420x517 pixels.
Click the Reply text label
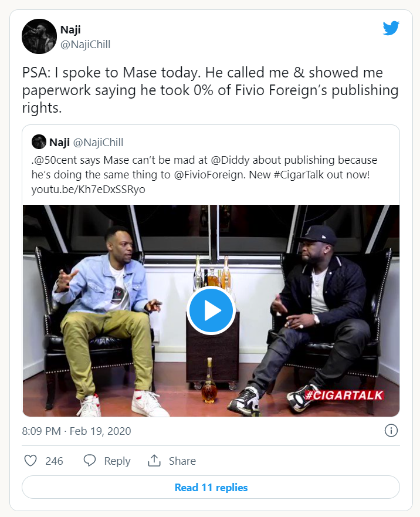pos(117,461)
